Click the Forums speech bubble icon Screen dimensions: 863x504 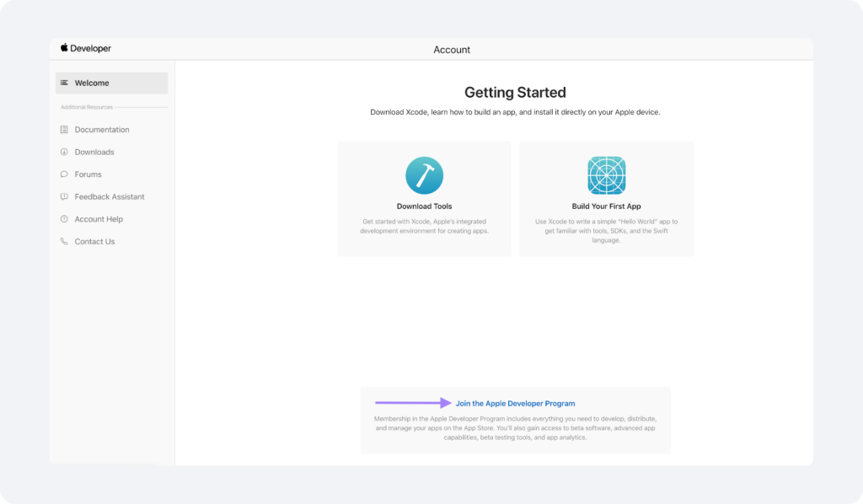[64, 174]
